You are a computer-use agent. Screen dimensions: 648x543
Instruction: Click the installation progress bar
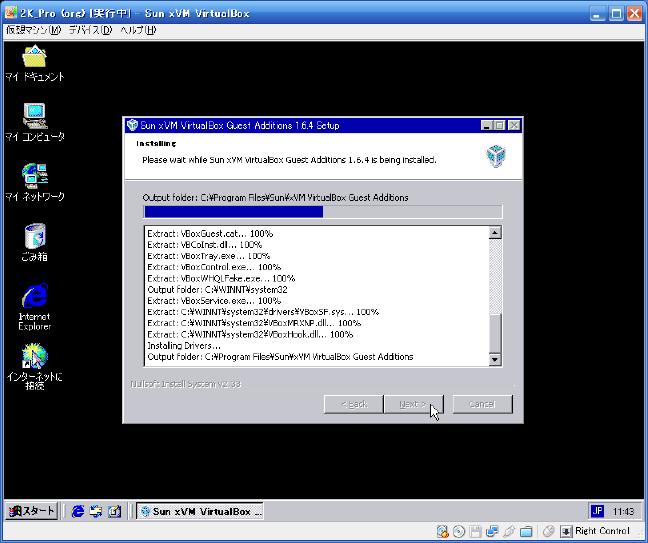pos(323,212)
